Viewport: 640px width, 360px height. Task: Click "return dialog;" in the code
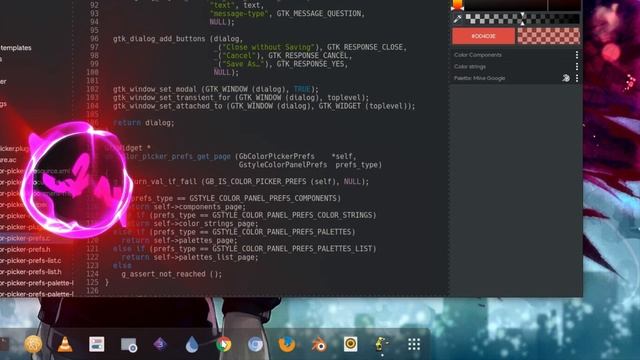(x=144, y=122)
